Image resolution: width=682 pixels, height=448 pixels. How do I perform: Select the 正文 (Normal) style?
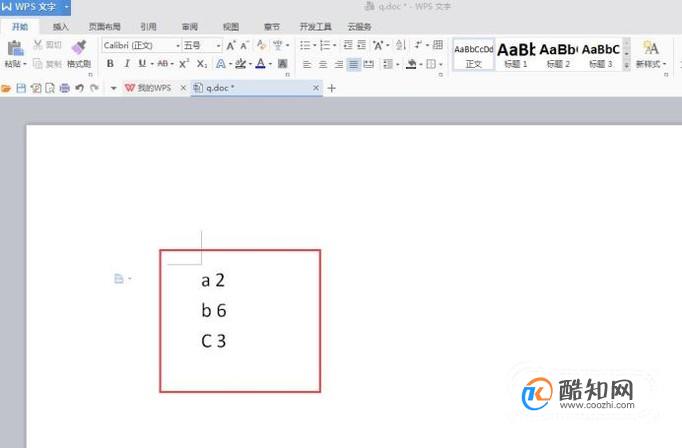tap(474, 55)
